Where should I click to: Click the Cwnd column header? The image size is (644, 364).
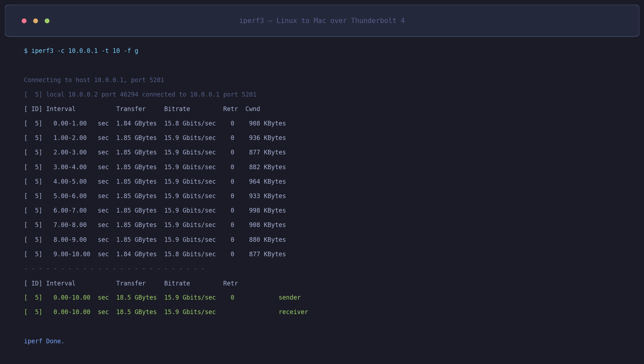point(253,109)
